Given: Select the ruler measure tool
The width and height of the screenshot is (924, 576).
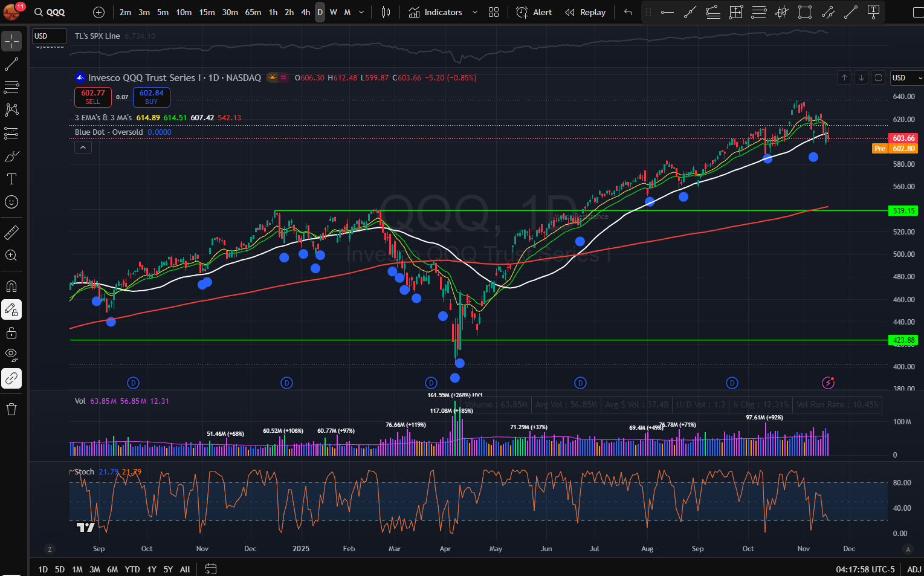Looking at the screenshot, I should (x=11, y=232).
